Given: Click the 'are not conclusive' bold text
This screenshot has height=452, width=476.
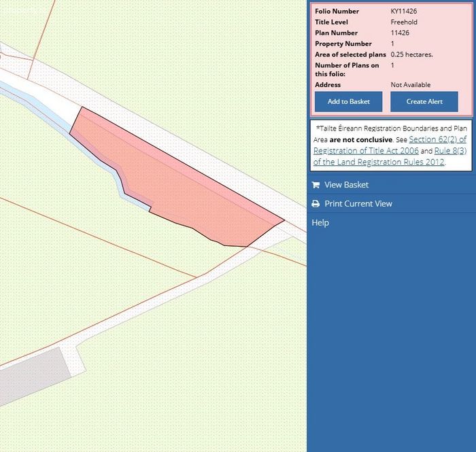Looking at the screenshot, I should [x=361, y=140].
